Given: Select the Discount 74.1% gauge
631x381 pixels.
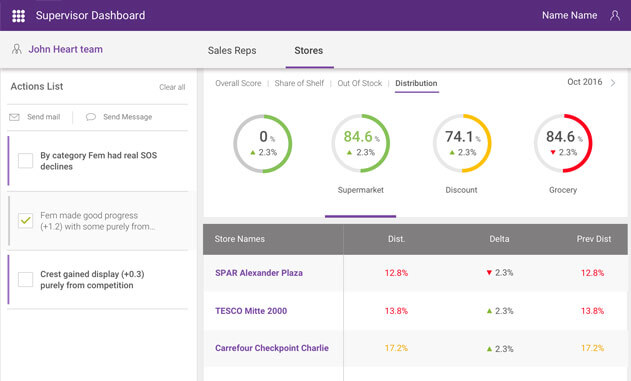Looking at the screenshot, I should [x=462, y=143].
